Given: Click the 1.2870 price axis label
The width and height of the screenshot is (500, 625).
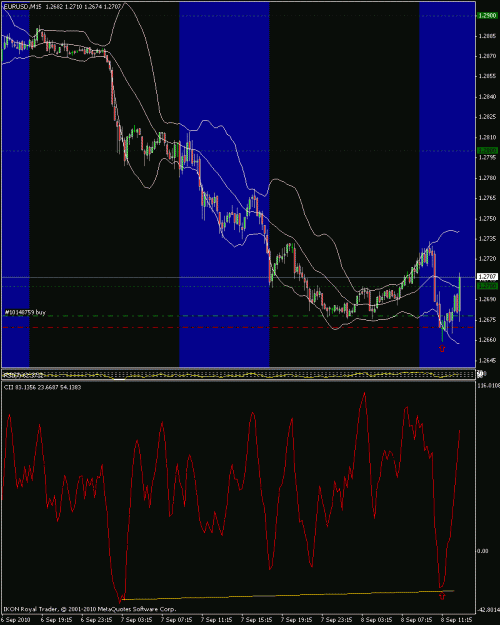Looking at the screenshot, I should (487, 56).
